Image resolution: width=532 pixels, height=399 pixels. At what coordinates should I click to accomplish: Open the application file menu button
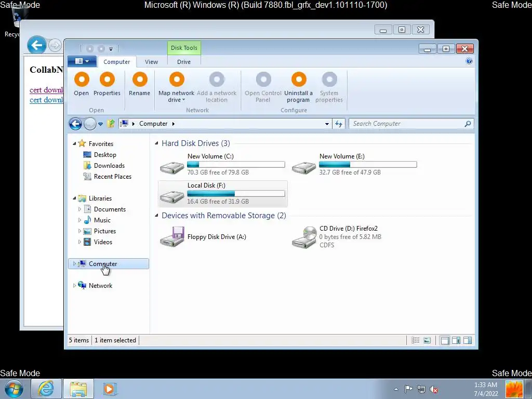coord(82,61)
